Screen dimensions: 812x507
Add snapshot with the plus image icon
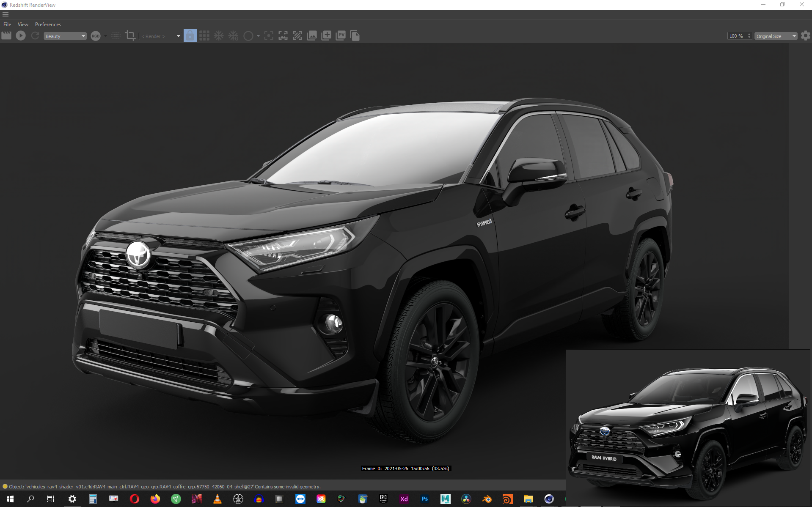click(326, 36)
